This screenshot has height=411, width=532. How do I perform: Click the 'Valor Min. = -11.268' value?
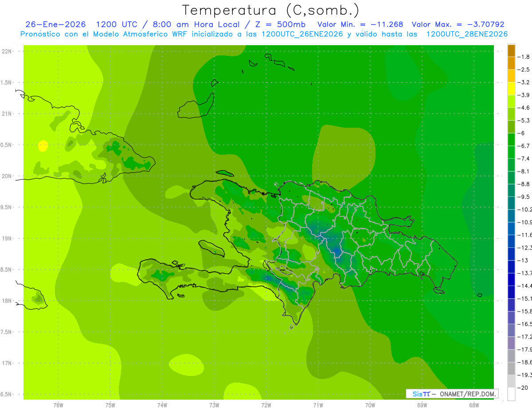click(x=360, y=25)
